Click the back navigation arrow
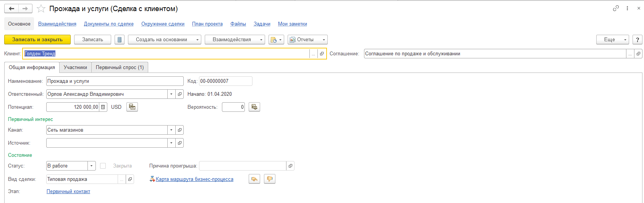The width and height of the screenshot is (644, 203). click(x=11, y=8)
